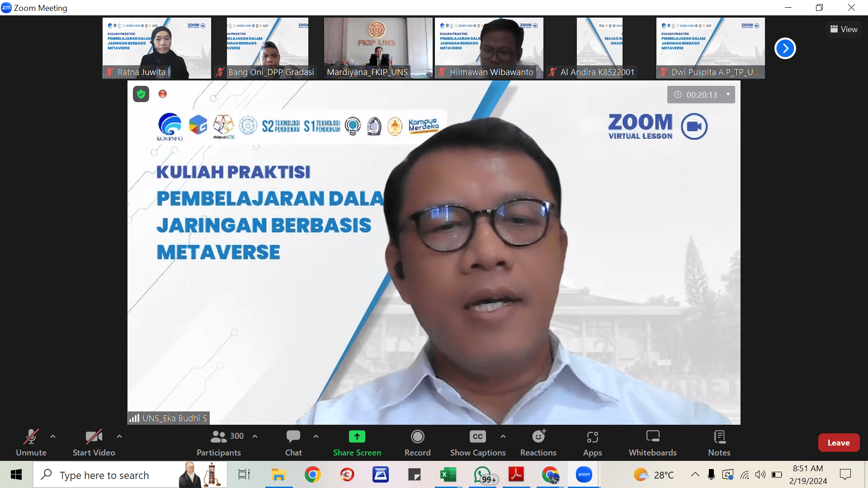Open Excel from the Windows taskbar
Viewport: 868px width, 488px height.
pyautogui.click(x=448, y=475)
